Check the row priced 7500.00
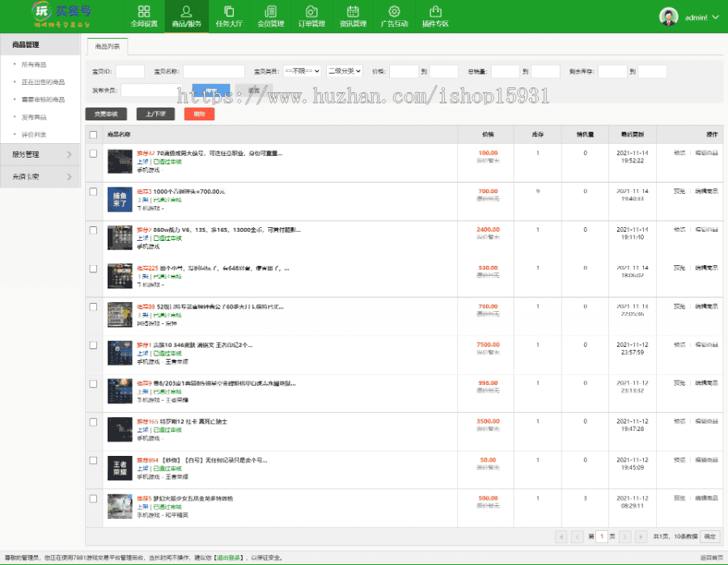The image size is (728, 565). (x=93, y=345)
